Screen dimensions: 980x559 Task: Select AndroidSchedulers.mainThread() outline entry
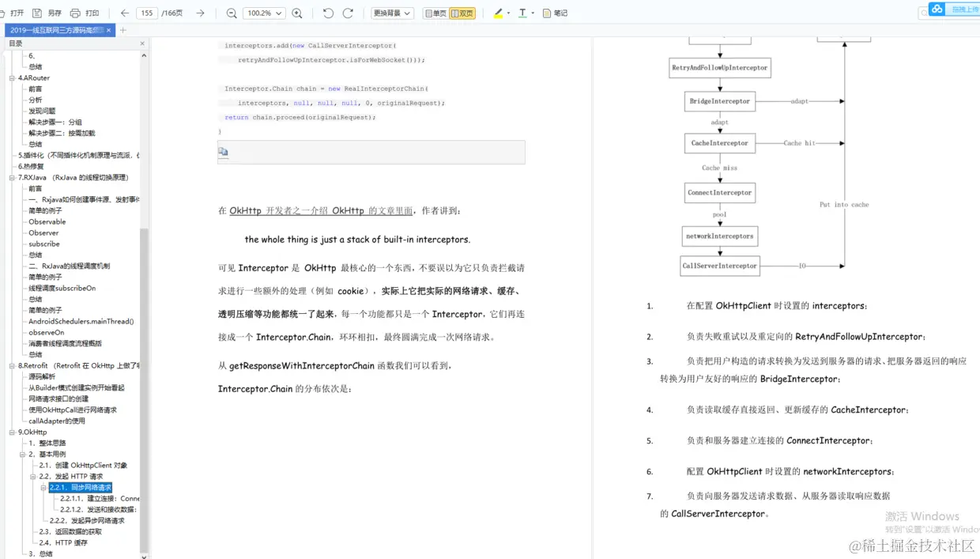pyautogui.click(x=81, y=322)
